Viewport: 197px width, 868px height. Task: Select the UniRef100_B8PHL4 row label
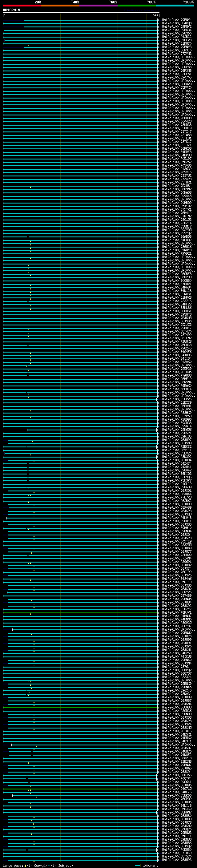pos(177,389)
